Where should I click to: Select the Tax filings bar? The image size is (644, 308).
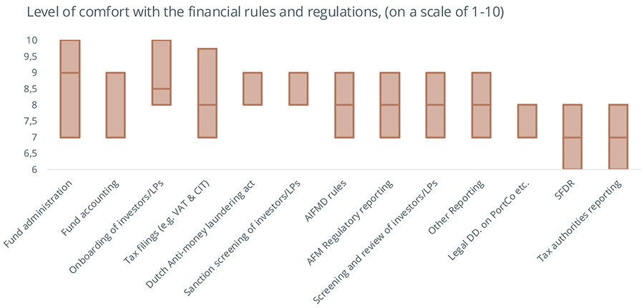[x=207, y=93]
